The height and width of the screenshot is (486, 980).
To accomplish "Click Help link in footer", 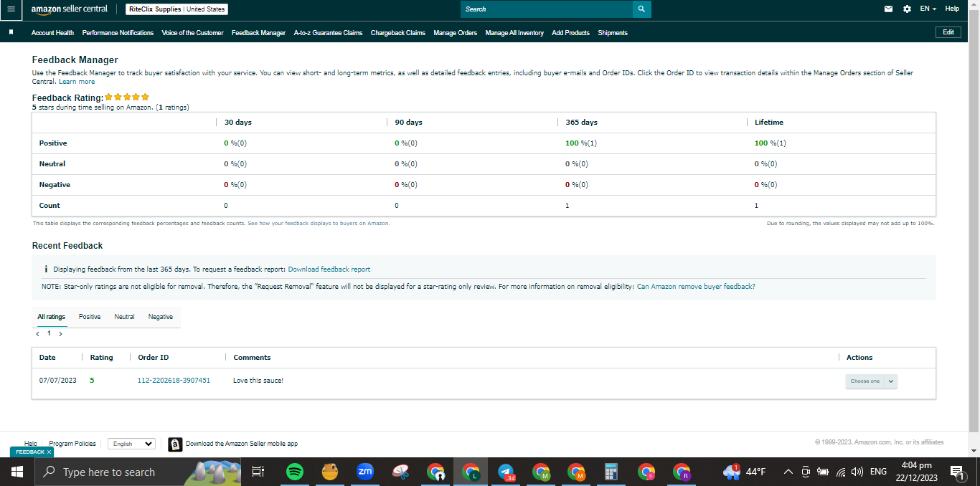I will point(31,444).
